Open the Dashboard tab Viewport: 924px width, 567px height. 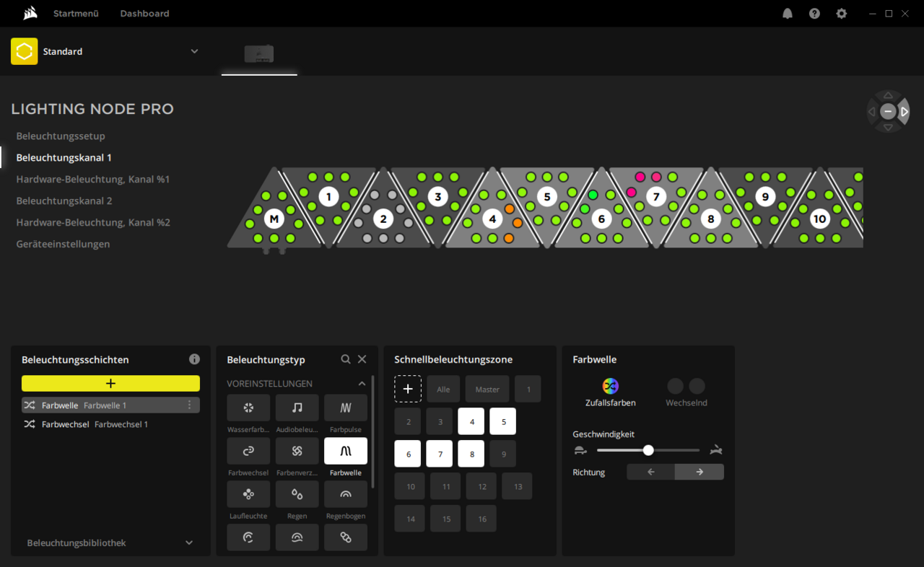(144, 14)
